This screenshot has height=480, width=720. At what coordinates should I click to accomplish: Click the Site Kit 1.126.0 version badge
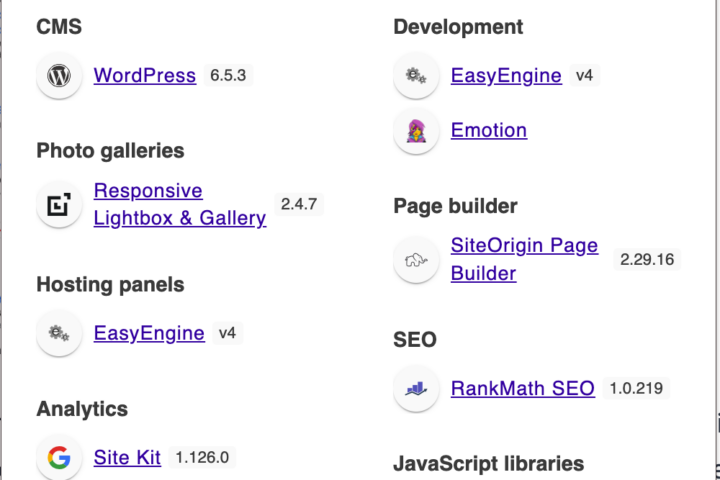[x=202, y=457]
